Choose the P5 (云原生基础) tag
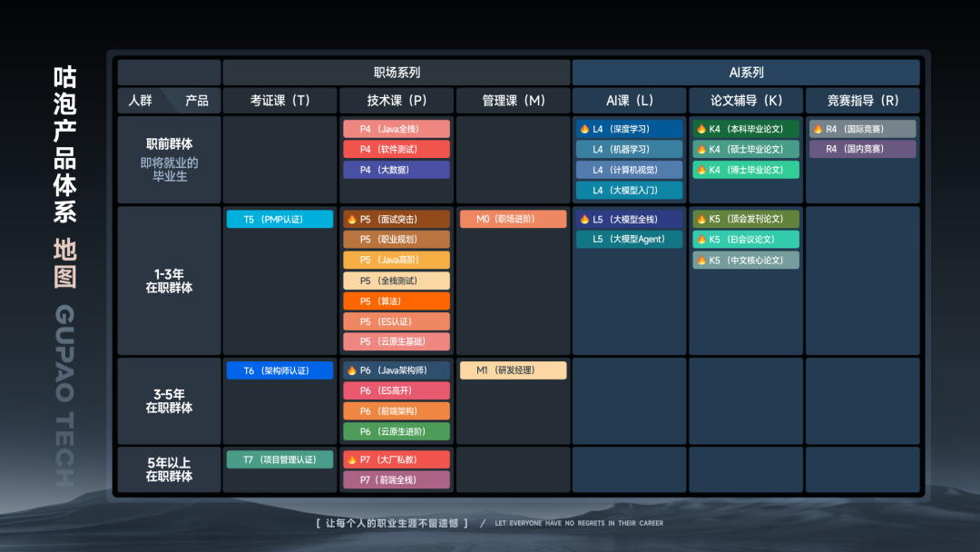 pos(397,342)
